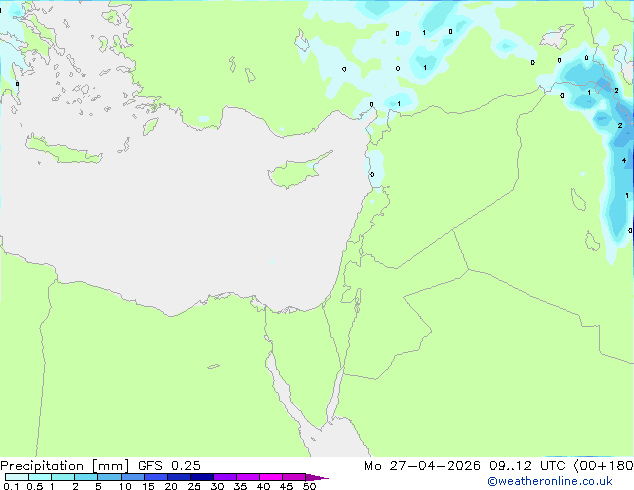Select the 45–50 mm legend color swatch
The width and height of the screenshot is (634, 490).
[x=294, y=477]
